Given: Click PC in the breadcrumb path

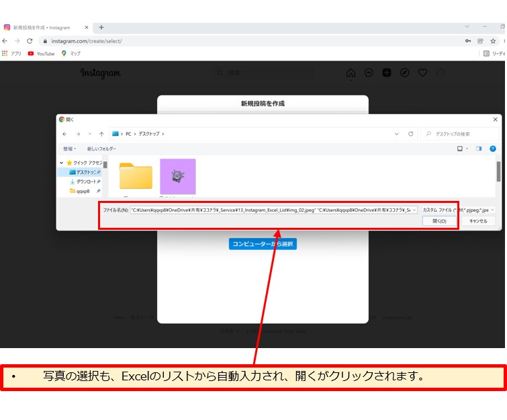Looking at the screenshot, I should point(128,134).
